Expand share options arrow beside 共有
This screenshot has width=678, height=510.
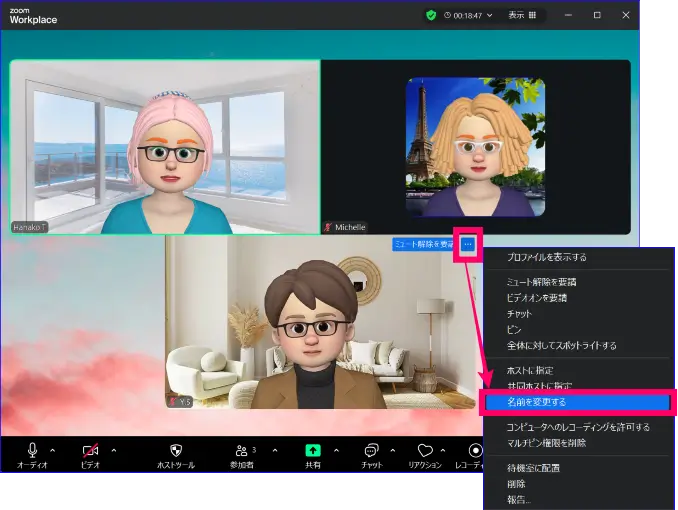tap(336, 450)
